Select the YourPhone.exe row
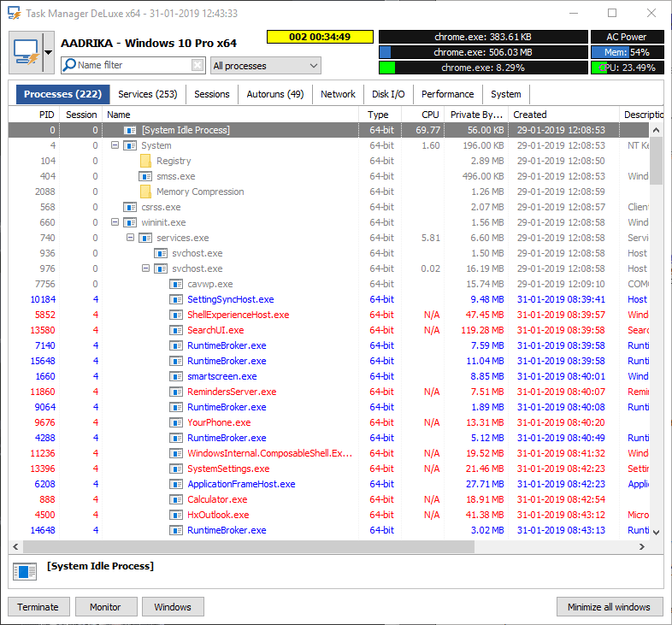This screenshot has width=672, height=625. coord(328,422)
